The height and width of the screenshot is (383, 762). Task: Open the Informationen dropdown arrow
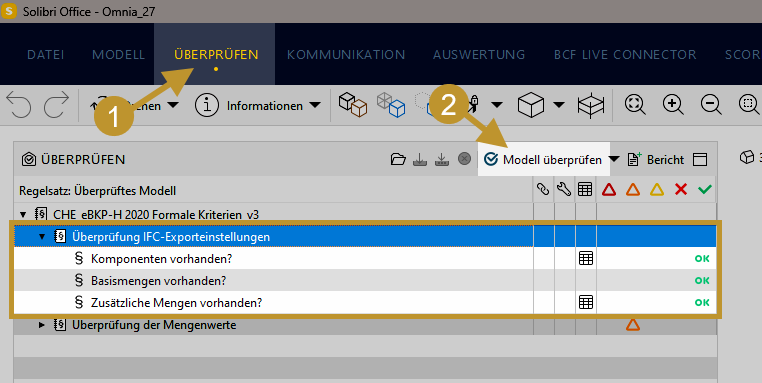[315, 105]
